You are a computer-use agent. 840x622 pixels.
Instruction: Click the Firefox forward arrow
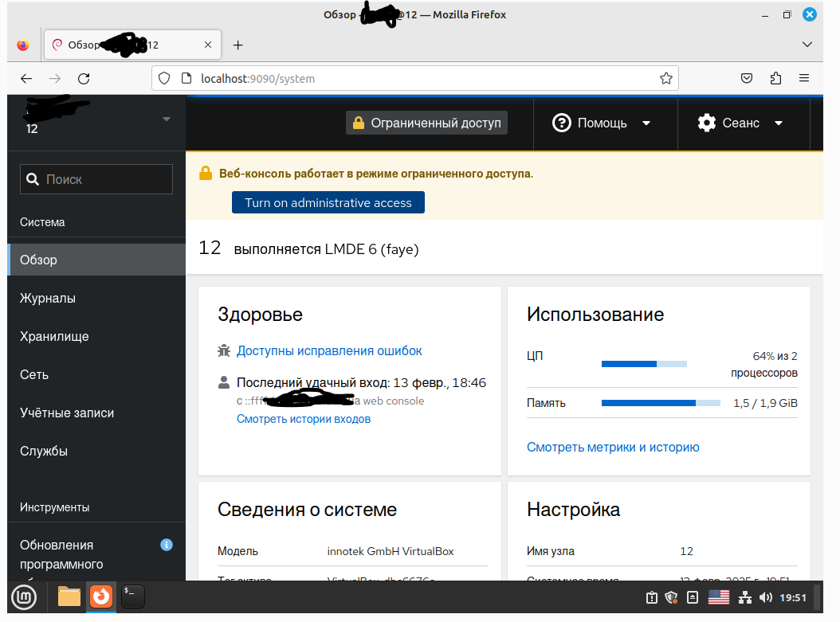point(55,79)
